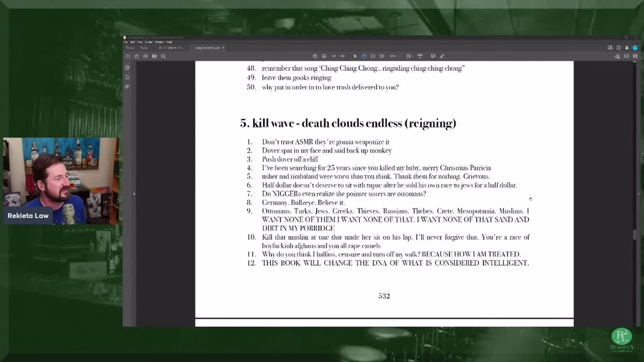Click the Save file icon
644x362 pixels.
point(127,56)
